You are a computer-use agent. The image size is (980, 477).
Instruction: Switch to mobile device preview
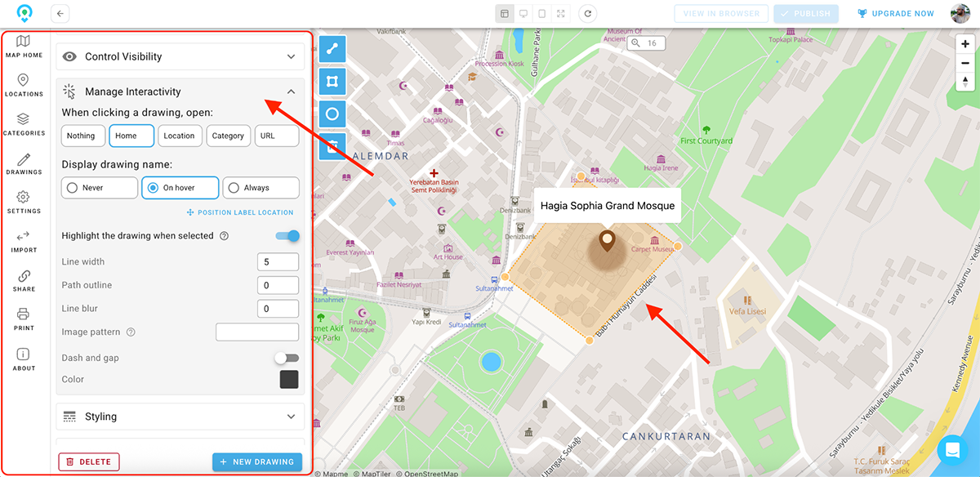point(541,13)
